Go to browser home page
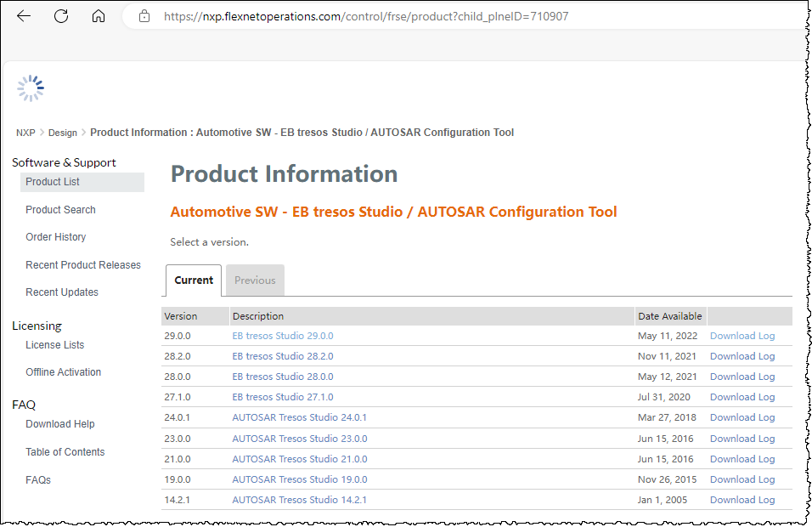Image resolution: width=812 pixels, height=527 pixels. click(98, 15)
